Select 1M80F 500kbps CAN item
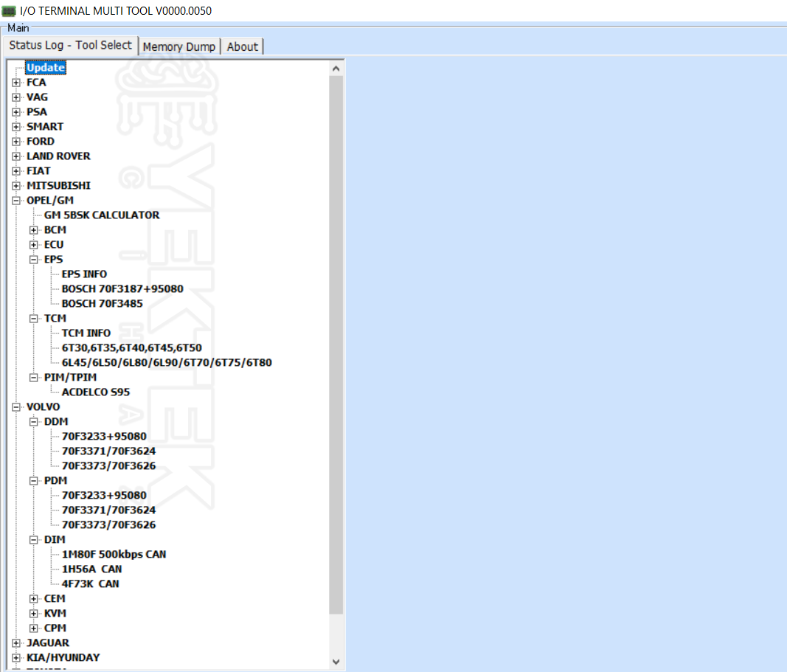 point(114,554)
